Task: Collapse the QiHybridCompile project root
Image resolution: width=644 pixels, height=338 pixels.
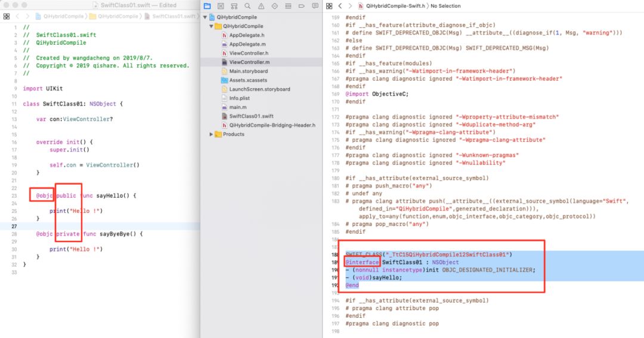Action: point(205,17)
